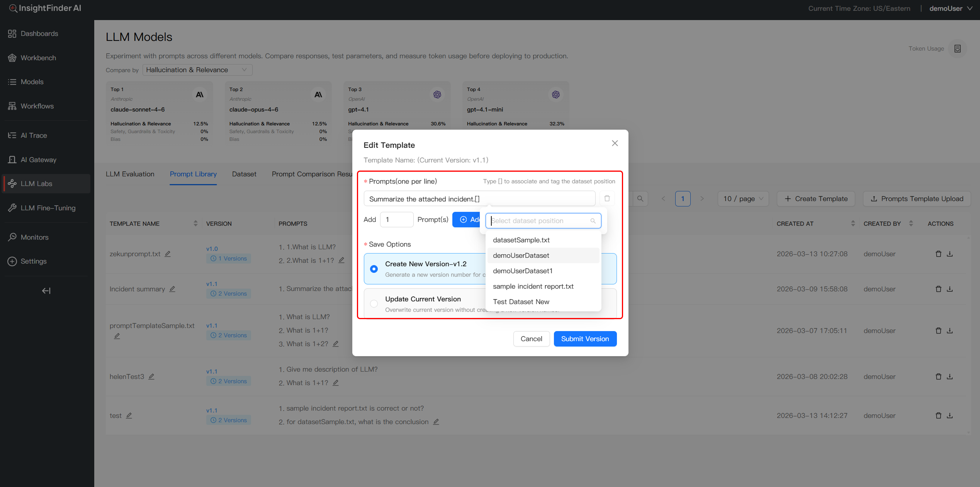Click the Submit Version button
The image size is (980, 487).
(585, 339)
